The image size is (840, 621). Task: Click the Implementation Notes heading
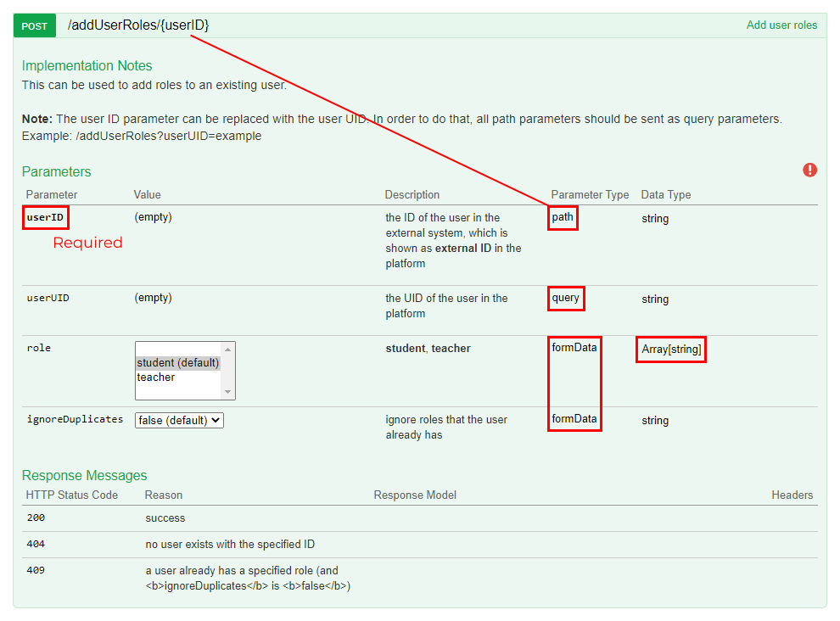click(87, 65)
